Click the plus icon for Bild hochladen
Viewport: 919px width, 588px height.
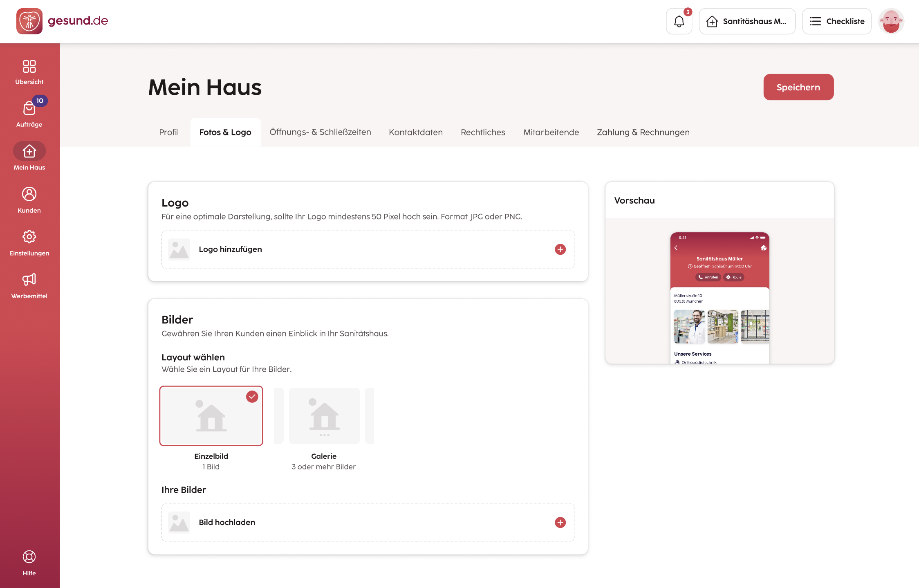[560, 523]
